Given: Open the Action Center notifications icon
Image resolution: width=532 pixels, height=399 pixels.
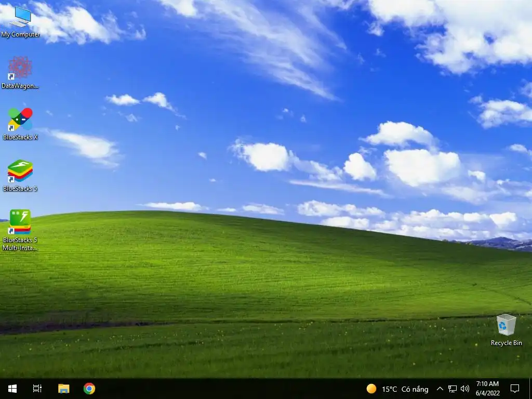Looking at the screenshot, I should click(x=515, y=389).
